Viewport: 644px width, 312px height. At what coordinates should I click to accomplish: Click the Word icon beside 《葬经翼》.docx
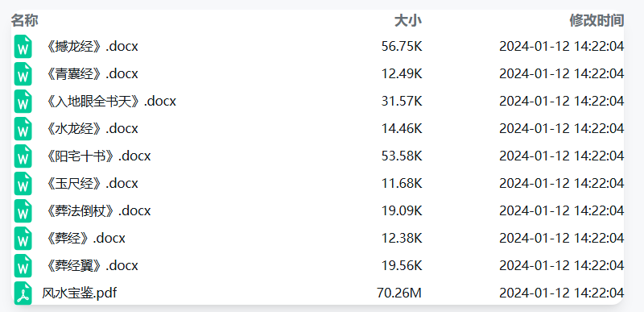coord(23,265)
